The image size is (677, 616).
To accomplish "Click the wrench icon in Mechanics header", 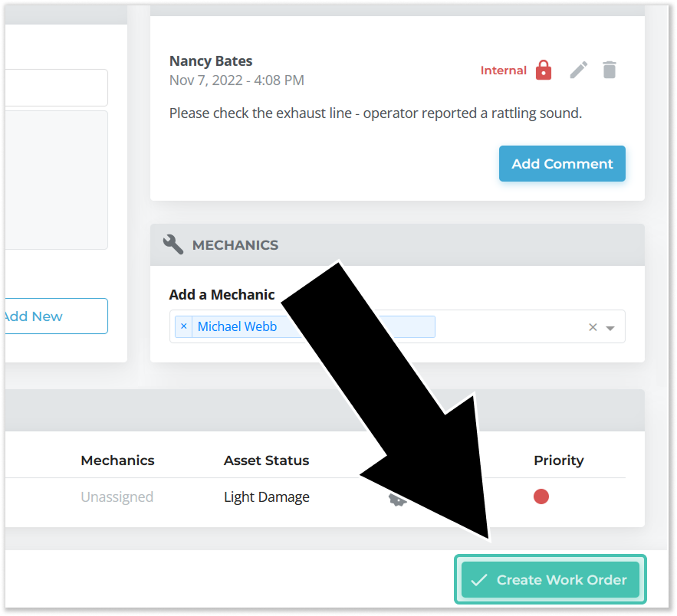I will click(x=173, y=244).
